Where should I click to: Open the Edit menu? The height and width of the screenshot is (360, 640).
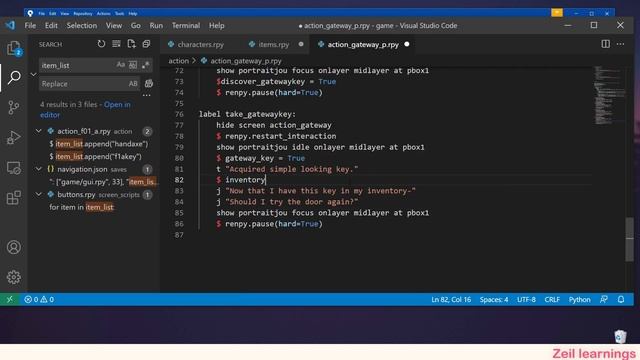(x=51, y=25)
